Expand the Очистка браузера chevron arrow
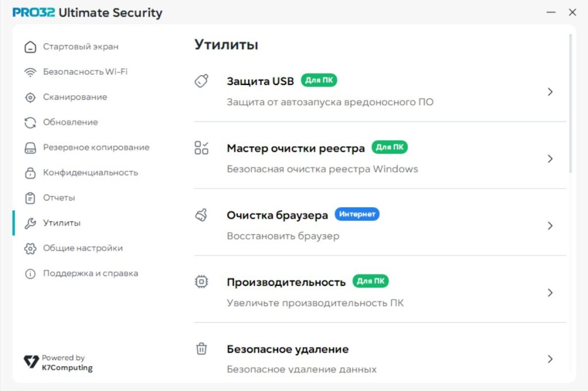588x391 pixels. 550,226
